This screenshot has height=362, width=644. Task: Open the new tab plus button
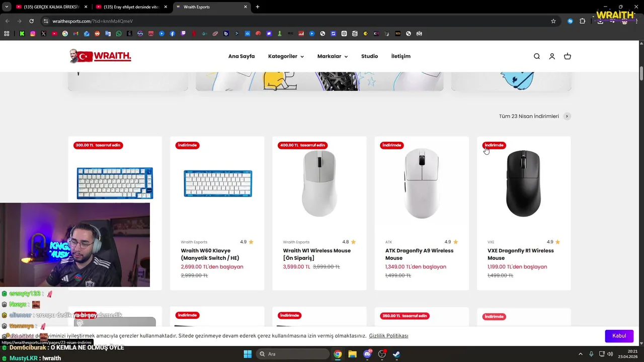coord(258,7)
